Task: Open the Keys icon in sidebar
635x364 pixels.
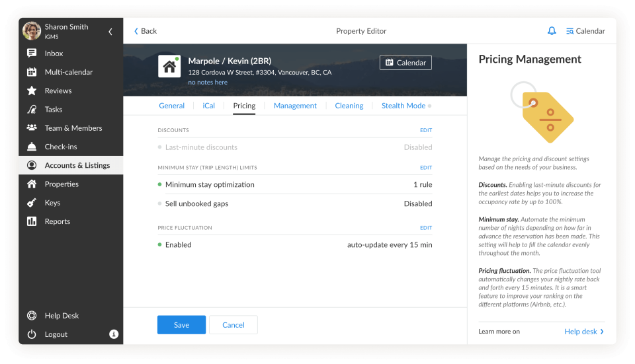Action: click(x=32, y=203)
